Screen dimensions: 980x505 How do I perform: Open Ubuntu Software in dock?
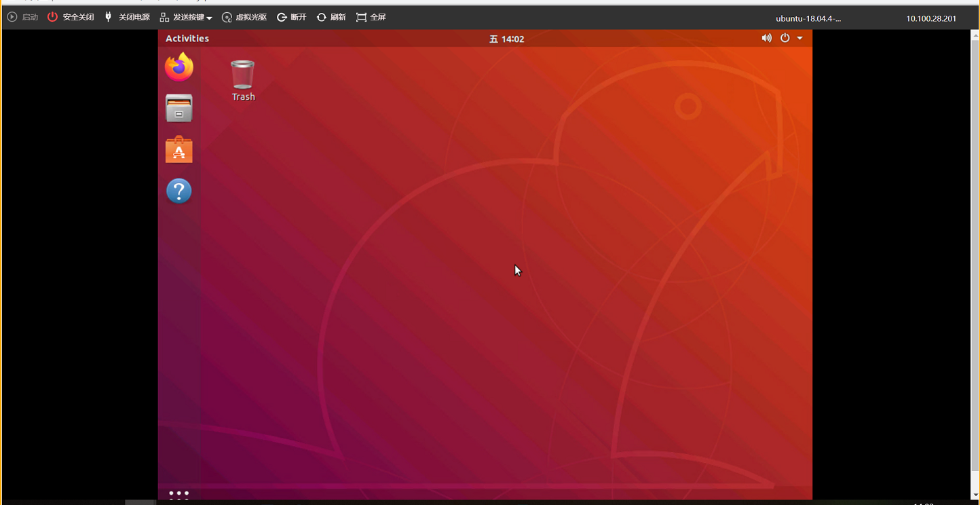tap(179, 150)
